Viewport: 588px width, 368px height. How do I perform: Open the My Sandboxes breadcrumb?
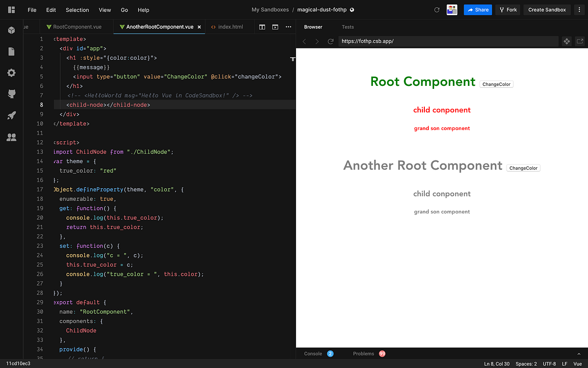coord(271,9)
